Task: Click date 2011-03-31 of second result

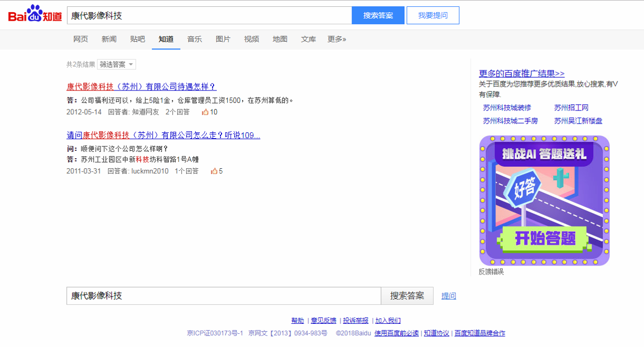Action: [x=84, y=171]
